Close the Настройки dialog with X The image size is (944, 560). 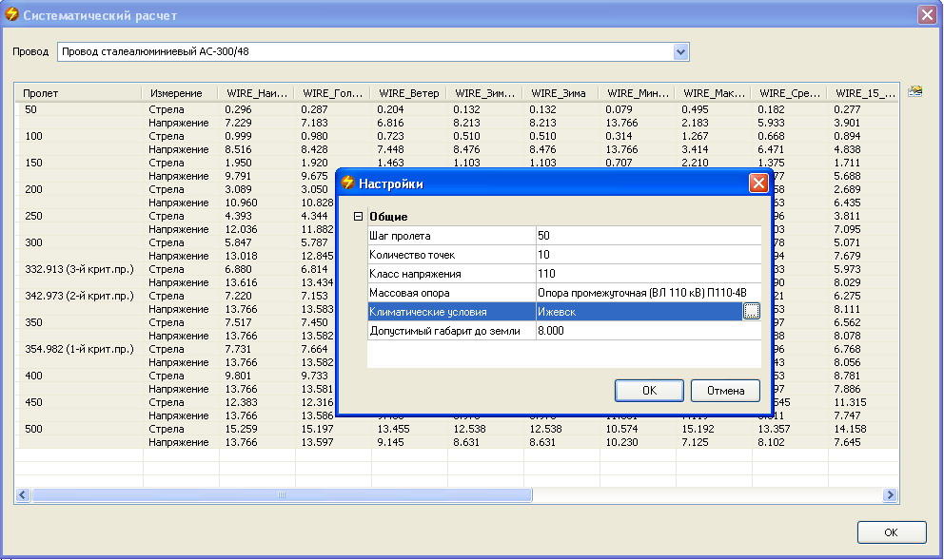click(x=758, y=183)
